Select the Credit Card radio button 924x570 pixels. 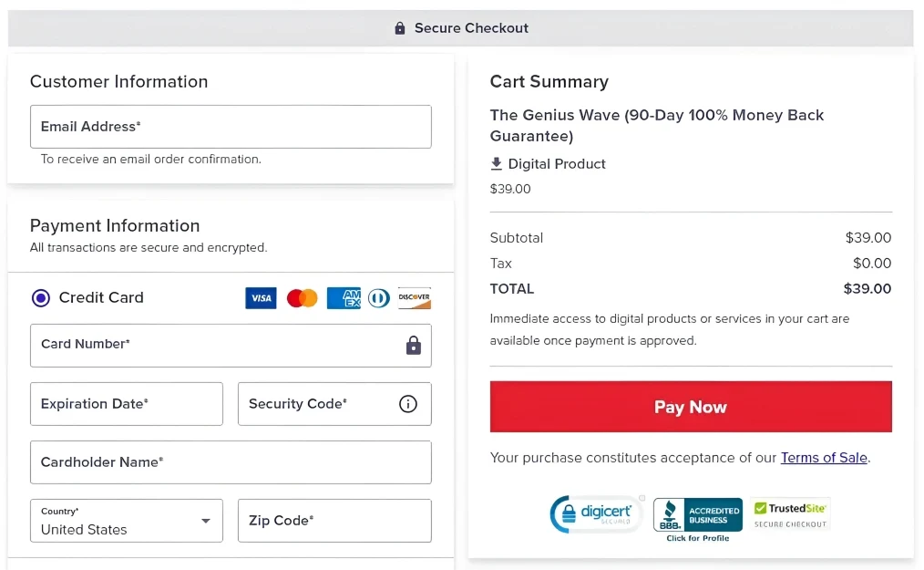[x=41, y=298]
